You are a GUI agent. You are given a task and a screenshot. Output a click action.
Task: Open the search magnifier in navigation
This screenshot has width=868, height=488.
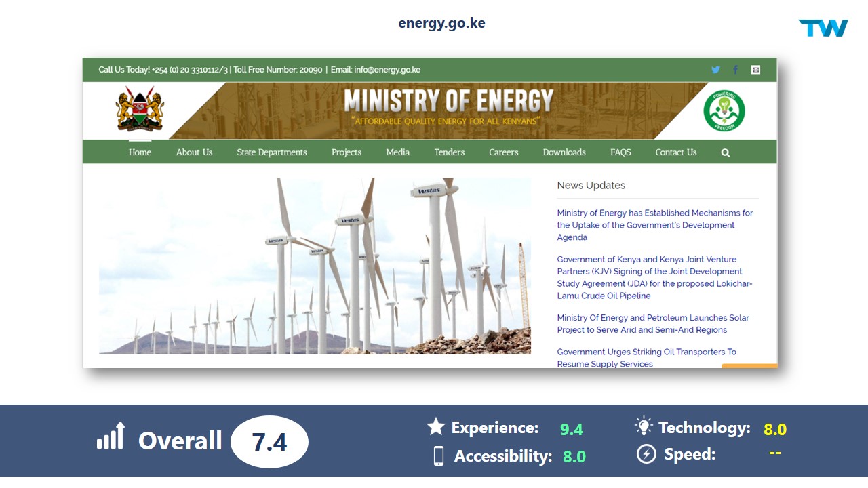[726, 153]
